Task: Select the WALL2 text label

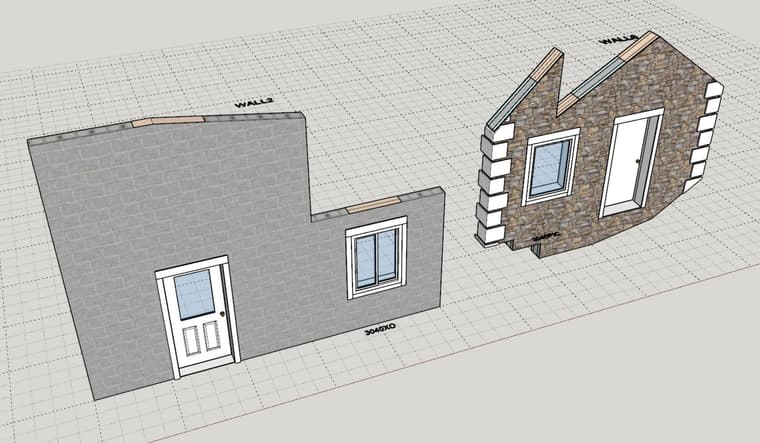Action: 254,103
